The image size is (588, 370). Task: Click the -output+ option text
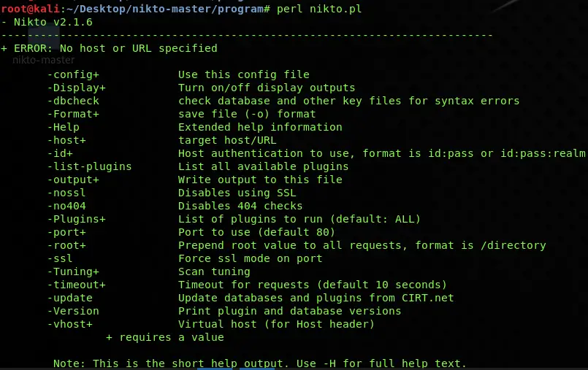[73, 180]
